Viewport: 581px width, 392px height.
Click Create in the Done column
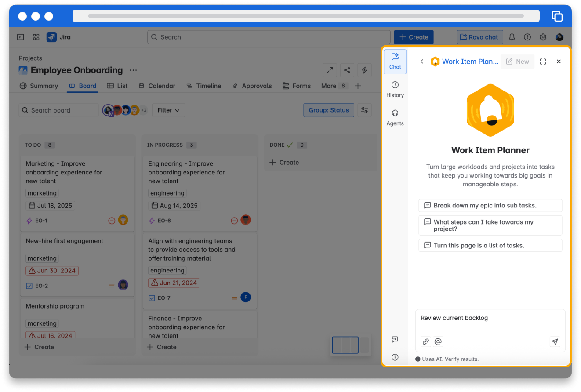(284, 163)
